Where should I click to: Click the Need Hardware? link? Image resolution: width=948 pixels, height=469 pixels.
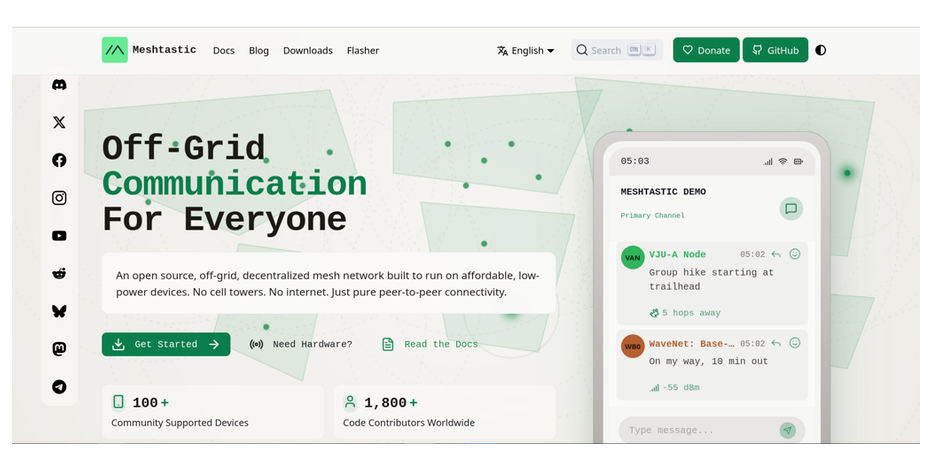pyautogui.click(x=300, y=344)
